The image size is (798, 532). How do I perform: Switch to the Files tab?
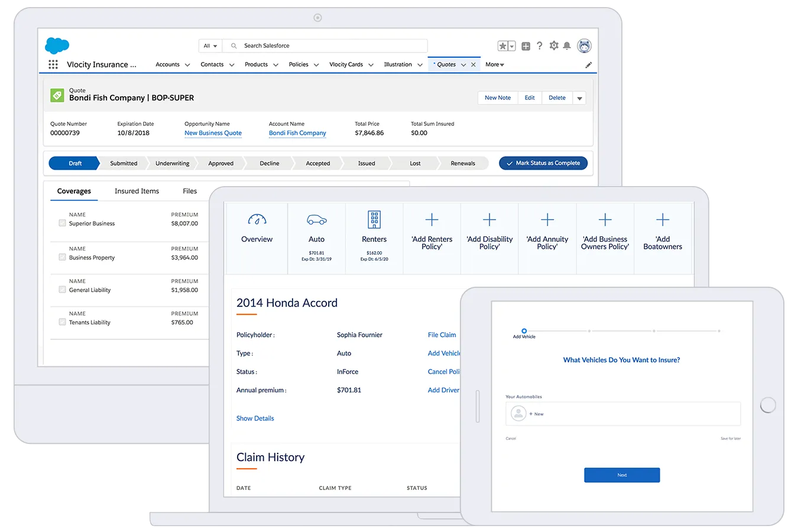point(190,191)
